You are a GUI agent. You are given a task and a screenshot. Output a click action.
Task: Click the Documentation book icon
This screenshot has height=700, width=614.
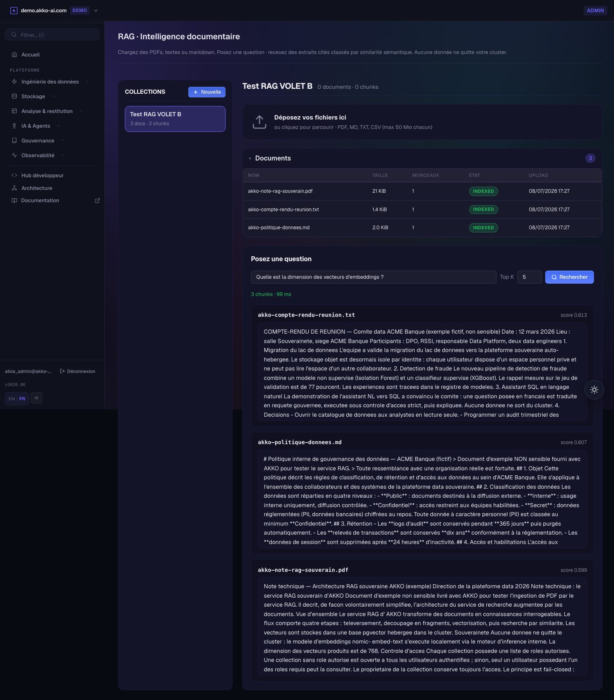(x=14, y=200)
